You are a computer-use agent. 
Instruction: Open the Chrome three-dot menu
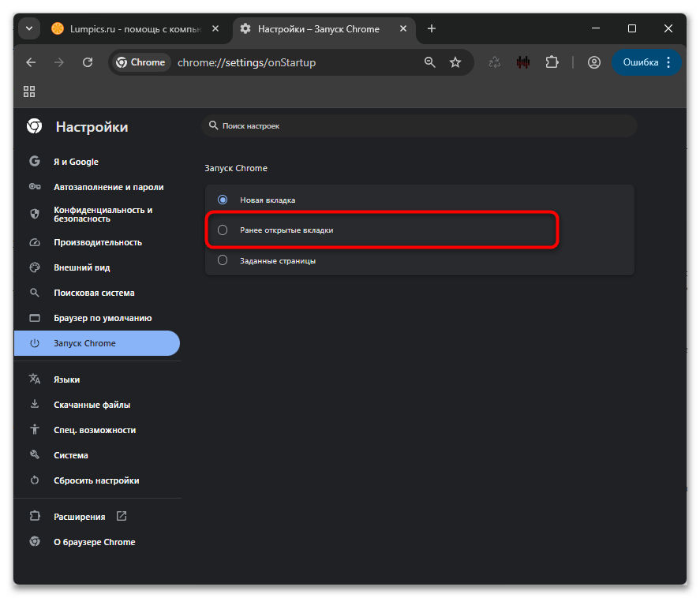coord(668,62)
